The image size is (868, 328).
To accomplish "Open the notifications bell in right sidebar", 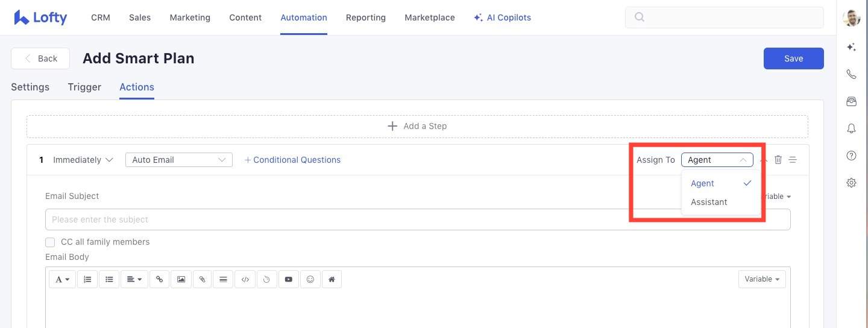I will point(851,128).
